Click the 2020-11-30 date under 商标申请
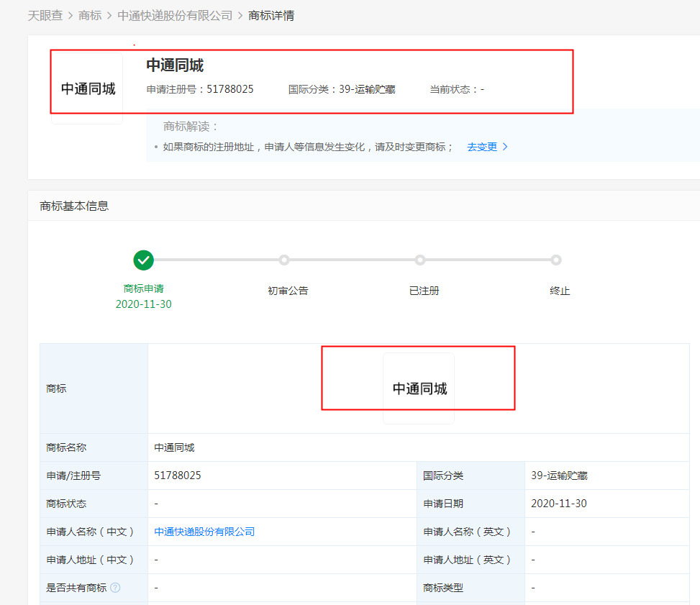 pos(143,304)
